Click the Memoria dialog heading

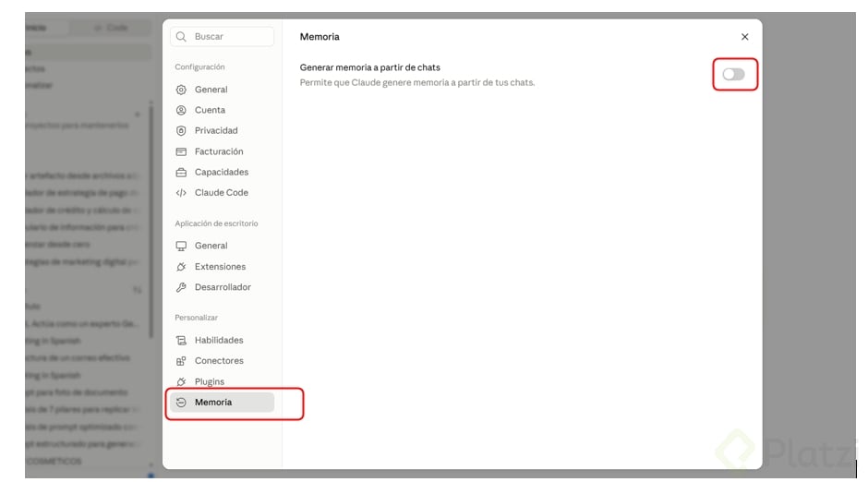319,37
